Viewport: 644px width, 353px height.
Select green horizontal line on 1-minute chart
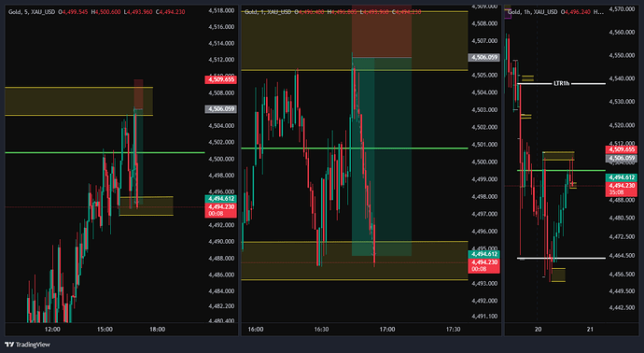point(355,148)
